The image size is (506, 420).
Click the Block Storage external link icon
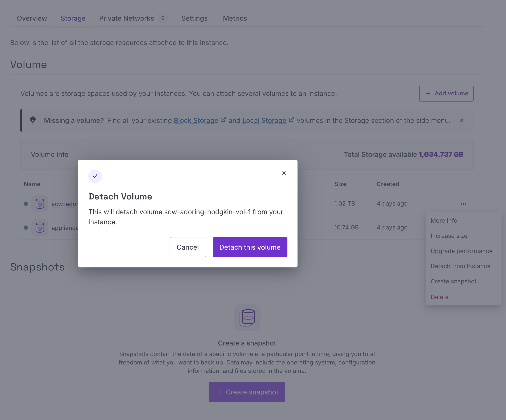pos(223,120)
